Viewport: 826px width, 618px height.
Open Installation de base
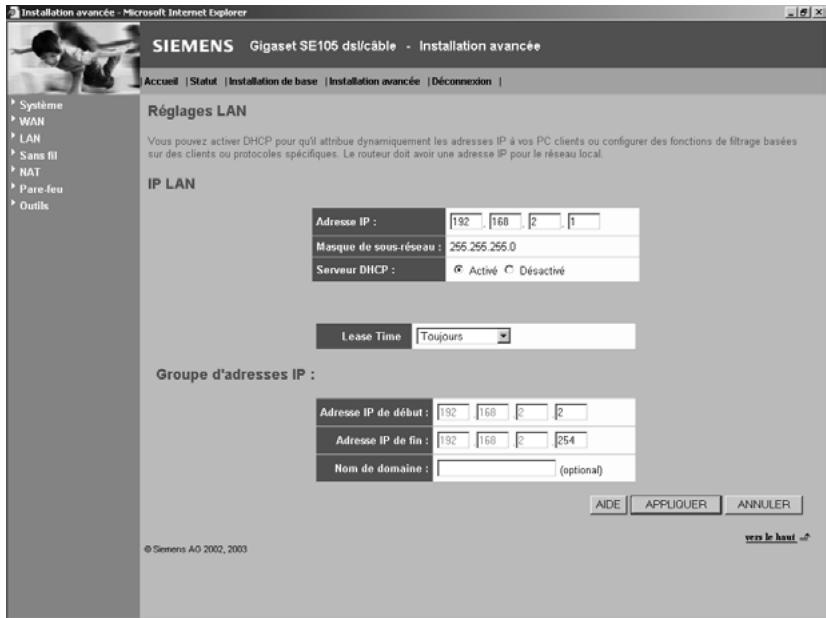tap(273, 82)
